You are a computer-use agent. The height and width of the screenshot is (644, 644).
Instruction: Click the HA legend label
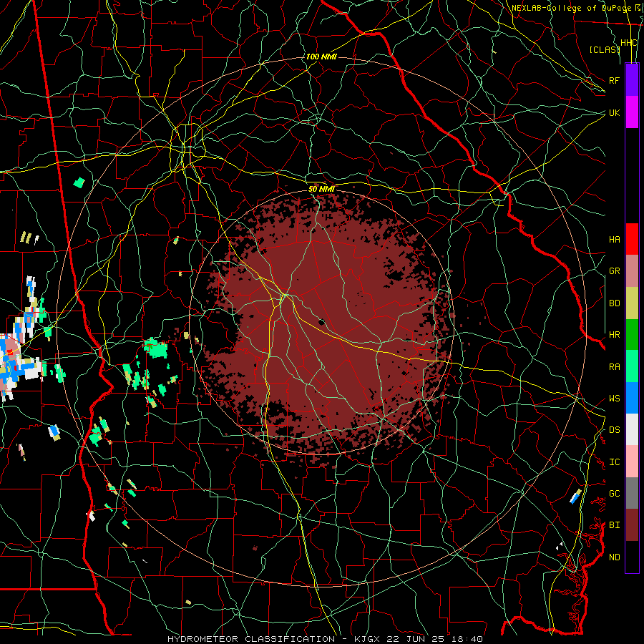tap(614, 240)
